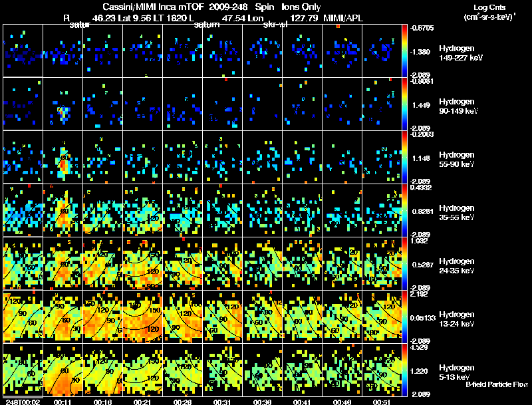
Task: Click the '248T00:02' time label
Action: 23,402
